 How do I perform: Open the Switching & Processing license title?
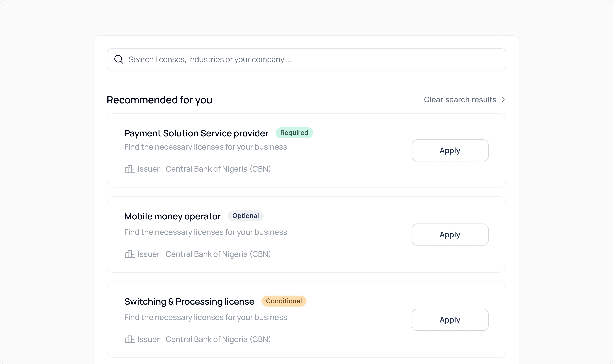(189, 301)
